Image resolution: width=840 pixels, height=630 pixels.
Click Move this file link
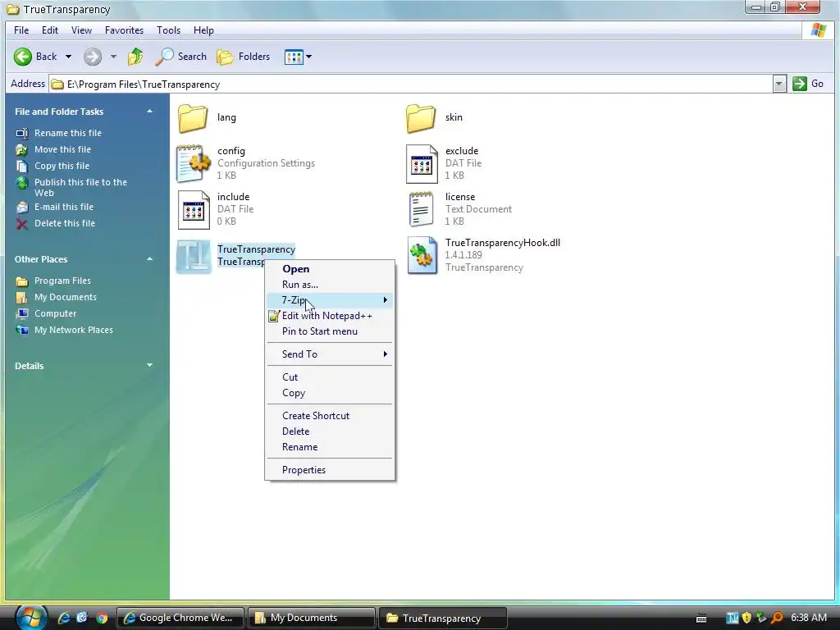pos(62,149)
